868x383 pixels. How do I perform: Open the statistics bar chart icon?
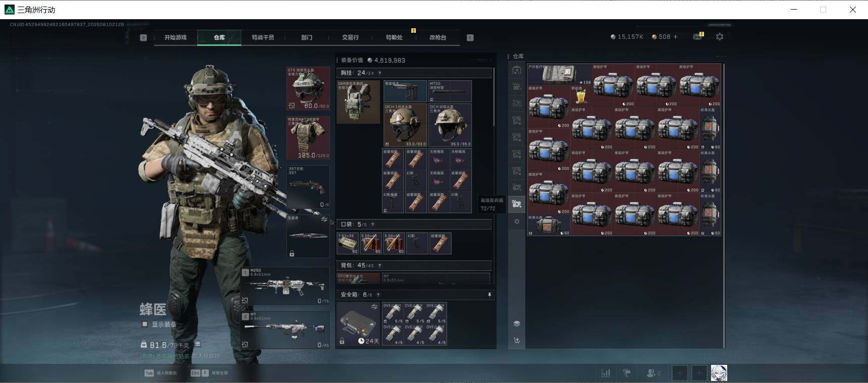pos(606,373)
